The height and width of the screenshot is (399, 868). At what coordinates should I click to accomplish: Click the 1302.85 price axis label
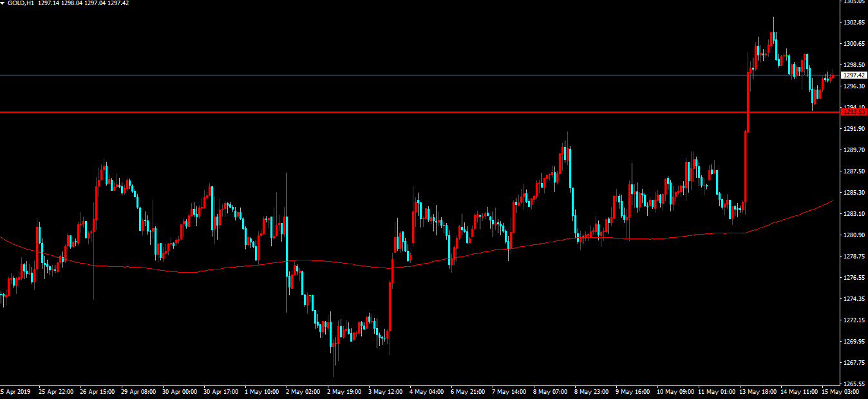[x=854, y=23]
